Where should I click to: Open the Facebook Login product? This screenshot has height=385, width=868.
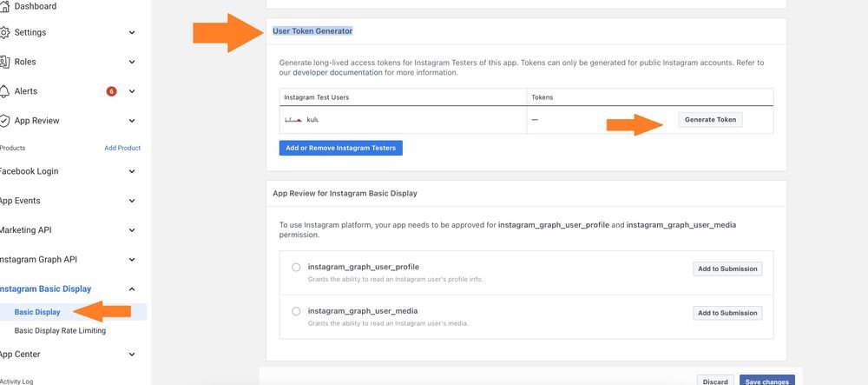click(x=29, y=172)
